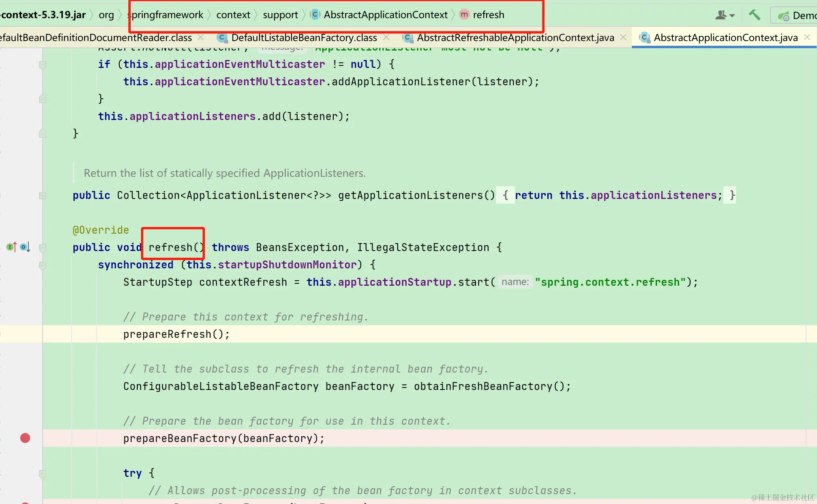817x504 pixels.
Task: Toggle breakpoint in gutter at obtainFreshBeanFactory line
Action: point(25,386)
